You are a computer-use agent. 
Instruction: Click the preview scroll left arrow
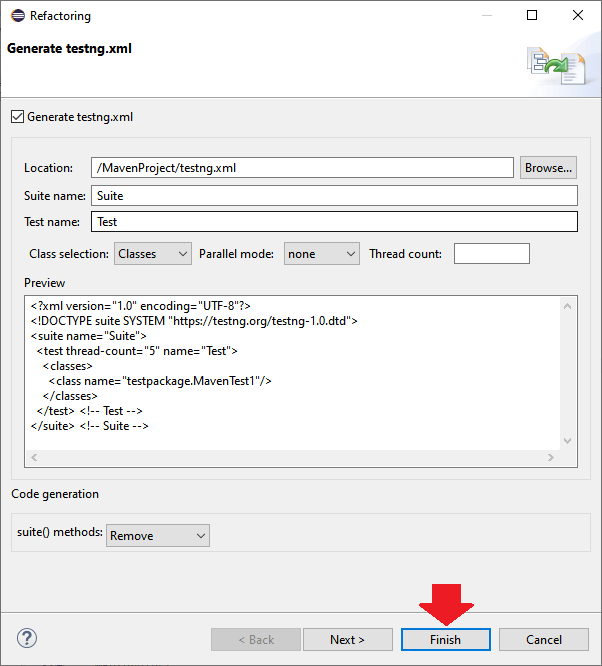[x=34, y=457]
